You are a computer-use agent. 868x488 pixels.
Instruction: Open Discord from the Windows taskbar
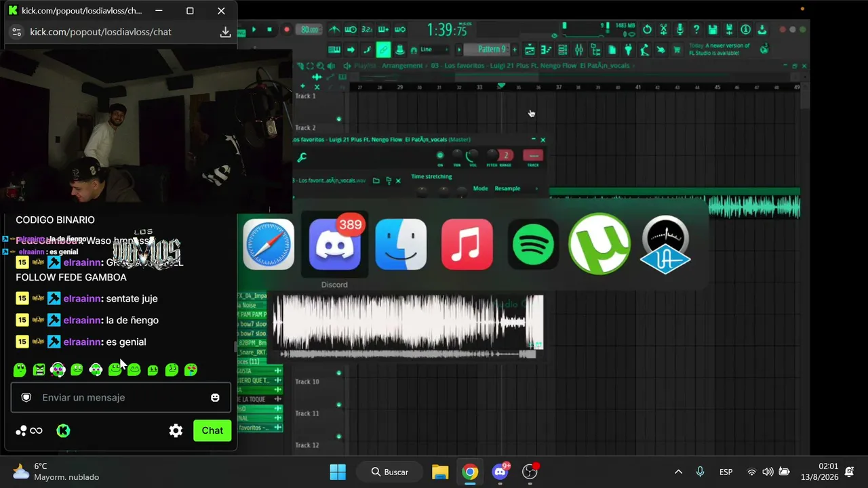(500, 472)
